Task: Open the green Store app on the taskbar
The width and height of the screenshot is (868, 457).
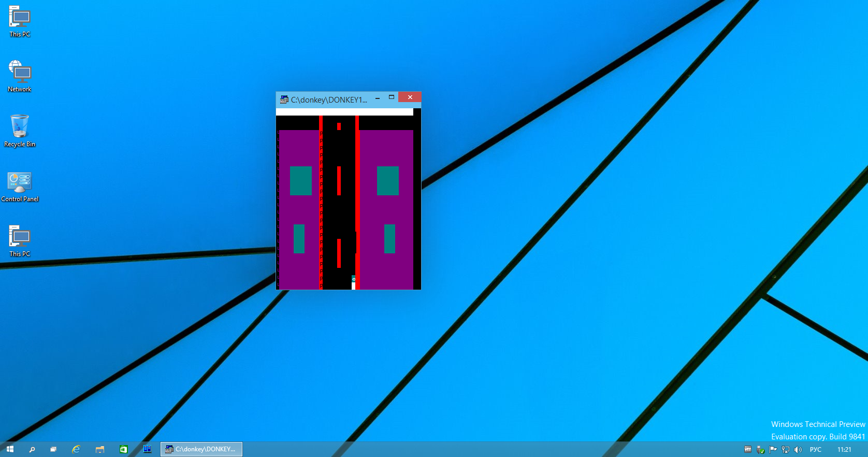Action: (124, 449)
